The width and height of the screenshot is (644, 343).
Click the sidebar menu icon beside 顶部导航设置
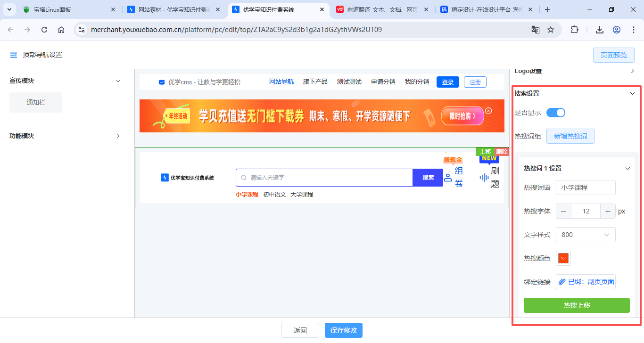[13, 55]
